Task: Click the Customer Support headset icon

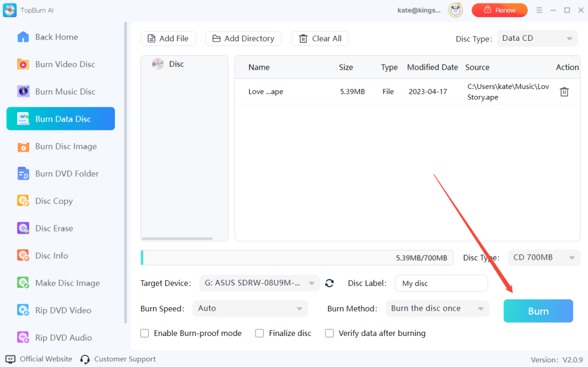Action: click(x=85, y=360)
